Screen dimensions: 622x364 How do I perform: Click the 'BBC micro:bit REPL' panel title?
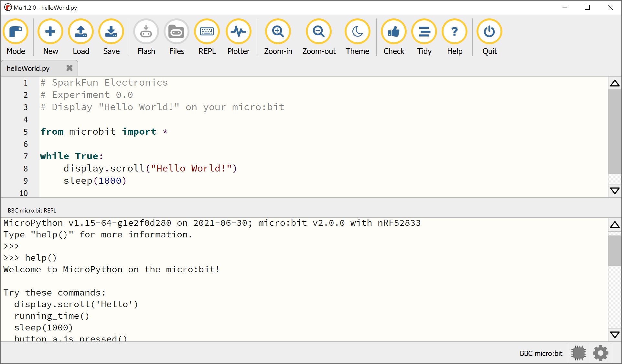(x=32, y=211)
